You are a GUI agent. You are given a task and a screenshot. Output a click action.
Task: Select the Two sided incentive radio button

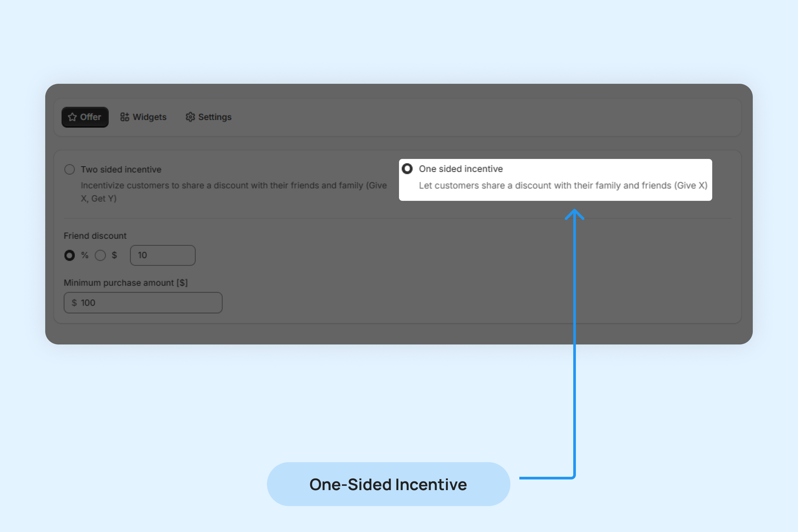69,169
